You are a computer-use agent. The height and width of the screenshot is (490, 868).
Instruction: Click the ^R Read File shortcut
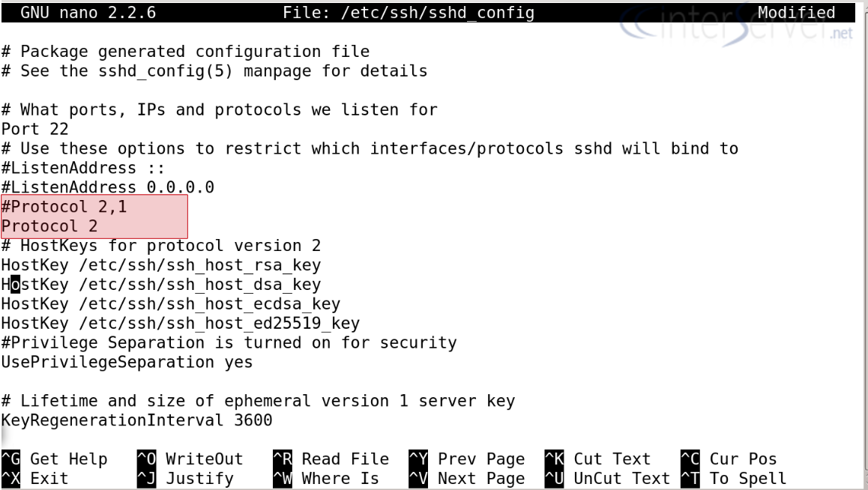[x=331, y=459]
